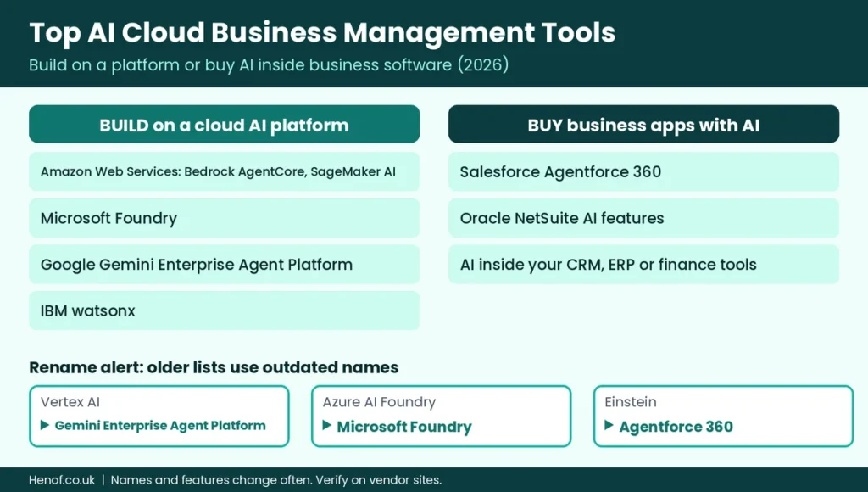This screenshot has width=868, height=492.
Task: Select the Google Gemini Enterprise Agent Platform row
Action: [224, 265]
